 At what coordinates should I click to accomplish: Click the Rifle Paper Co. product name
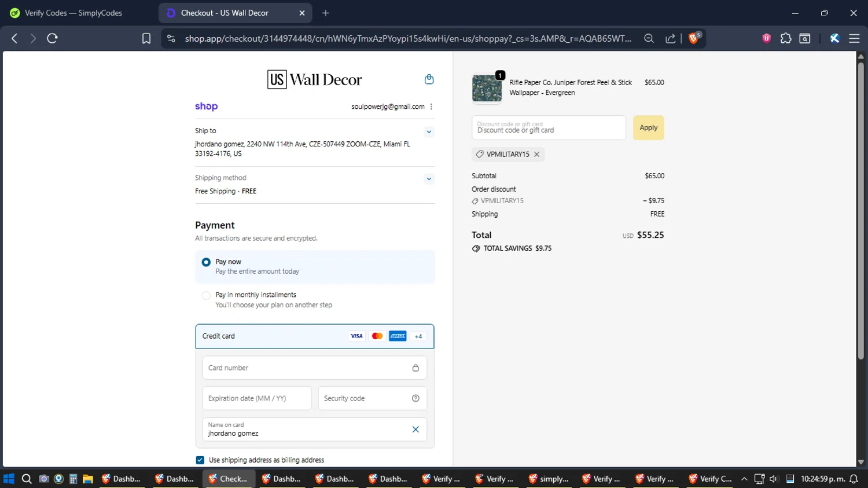[571, 87]
